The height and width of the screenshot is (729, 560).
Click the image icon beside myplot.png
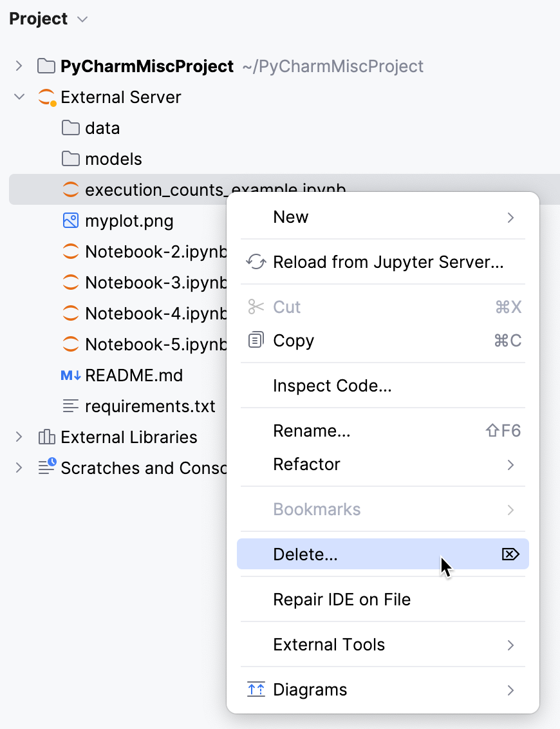click(x=71, y=220)
